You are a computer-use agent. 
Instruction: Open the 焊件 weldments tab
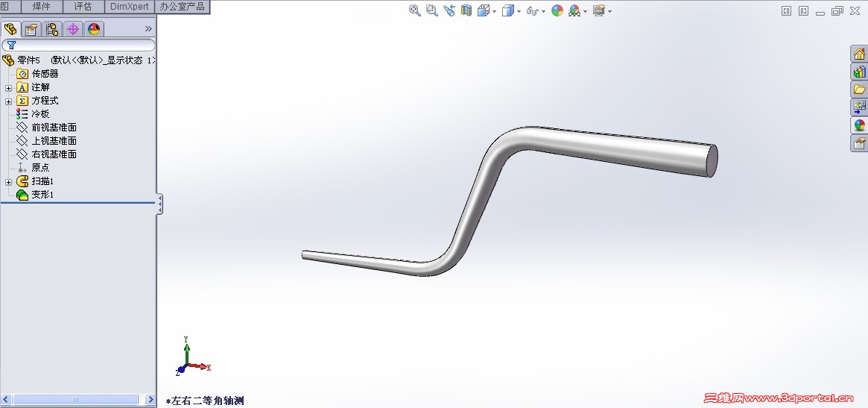click(x=42, y=7)
